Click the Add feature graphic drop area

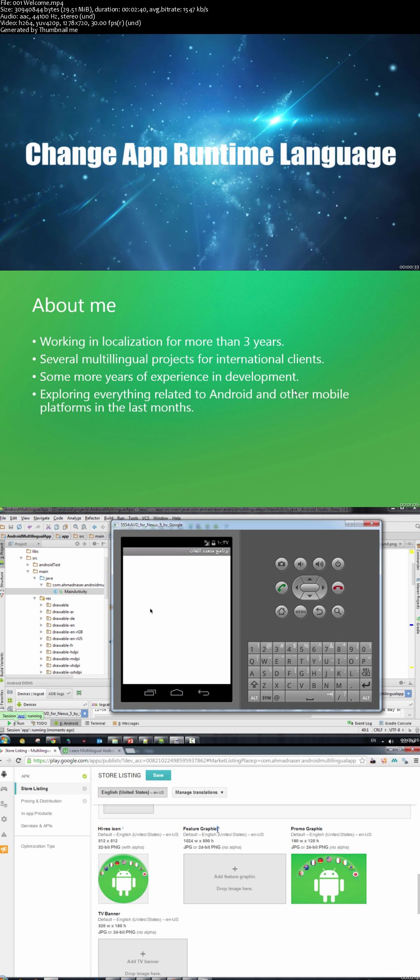pos(235,879)
